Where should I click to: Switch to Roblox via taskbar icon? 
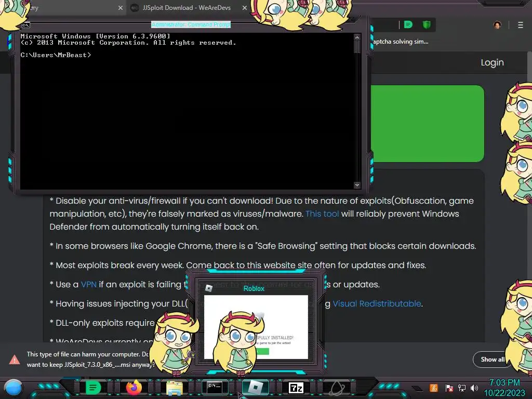255,387
